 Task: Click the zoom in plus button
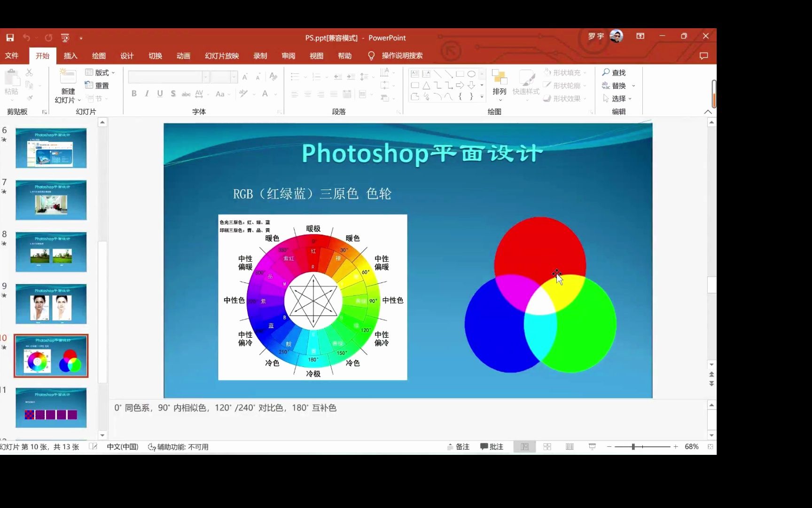pyautogui.click(x=676, y=447)
